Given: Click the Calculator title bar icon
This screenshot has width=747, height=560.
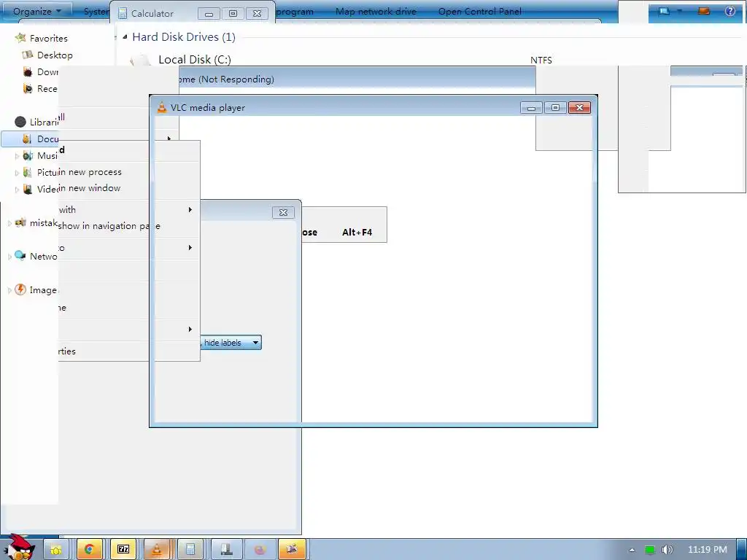Looking at the screenshot, I should [x=123, y=13].
